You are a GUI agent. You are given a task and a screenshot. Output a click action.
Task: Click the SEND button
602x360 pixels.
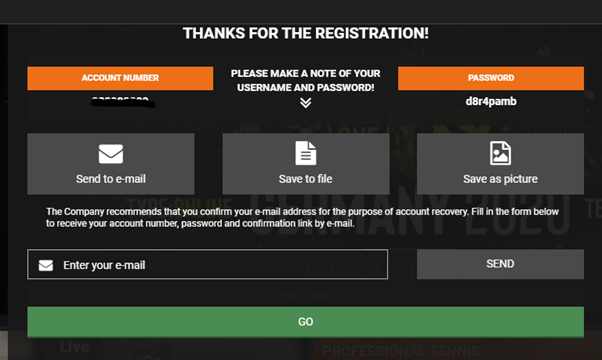coord(500,264)
